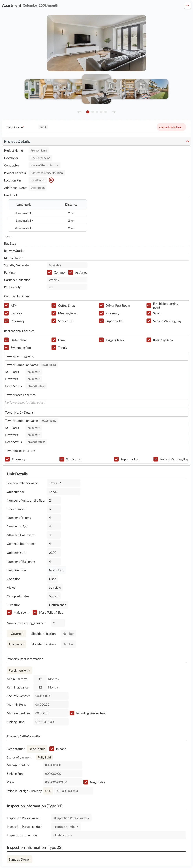
Task: Open the USD currency selector
Action: [48, 791]
